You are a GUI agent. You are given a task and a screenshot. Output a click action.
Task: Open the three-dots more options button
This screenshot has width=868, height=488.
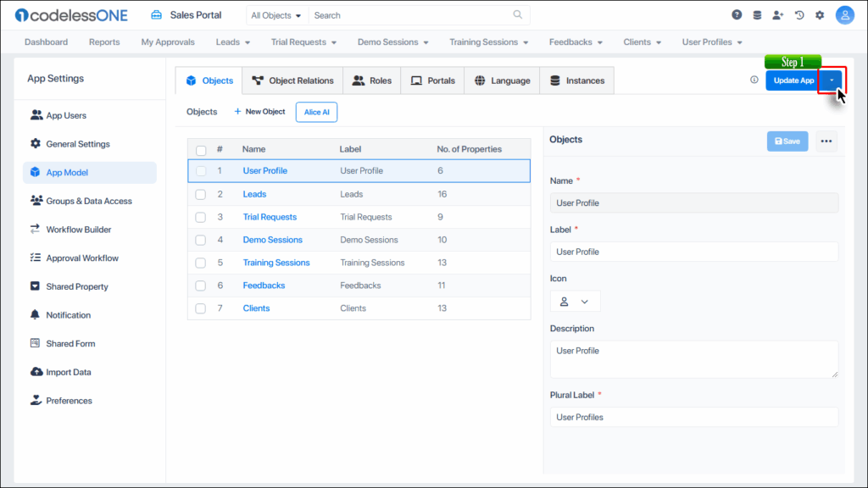(826, 141)
